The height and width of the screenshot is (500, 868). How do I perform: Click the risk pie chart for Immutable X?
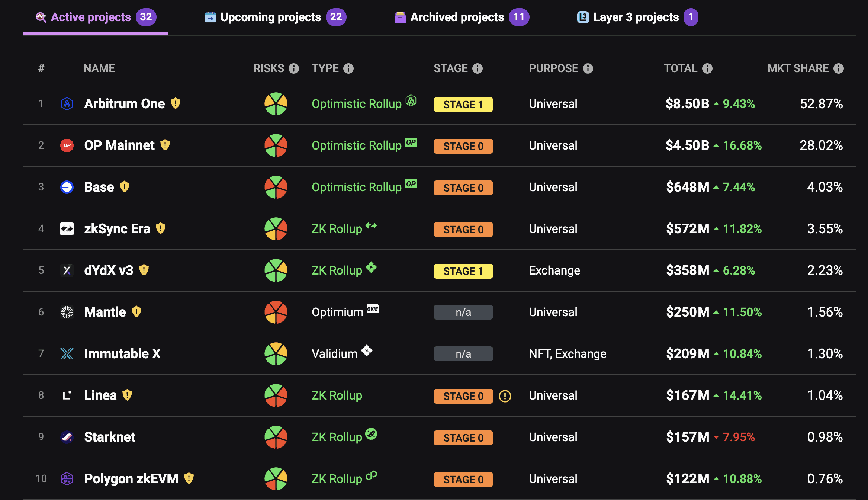pos(276,354)
